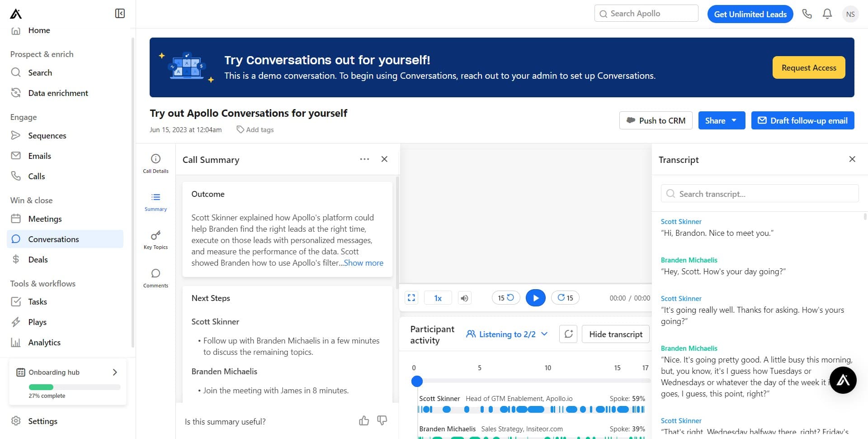
Task: Expand the Share dropdown
Action: pyautogui.click(x=721, y=120)
